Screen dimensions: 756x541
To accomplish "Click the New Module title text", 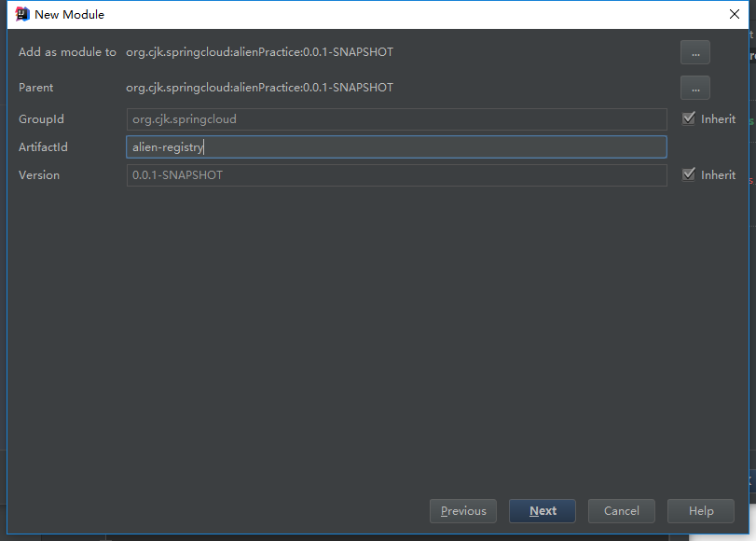I will pos(69,15).
